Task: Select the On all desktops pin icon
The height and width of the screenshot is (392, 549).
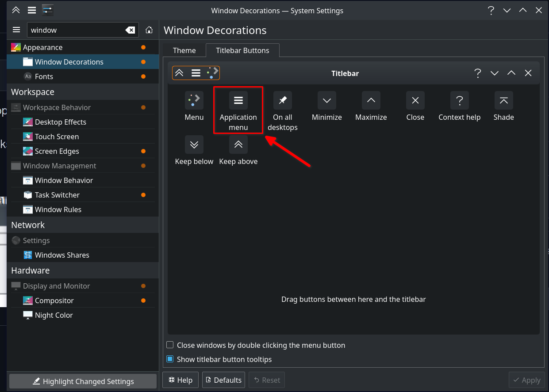Action: [283, 100]
